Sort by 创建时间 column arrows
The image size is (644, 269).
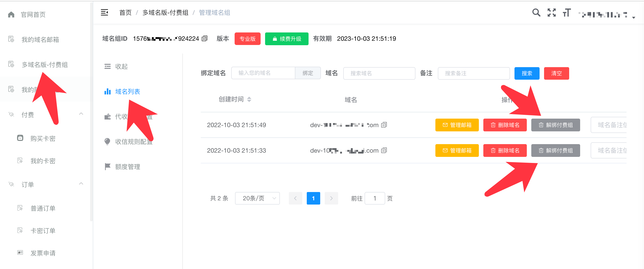249,99
